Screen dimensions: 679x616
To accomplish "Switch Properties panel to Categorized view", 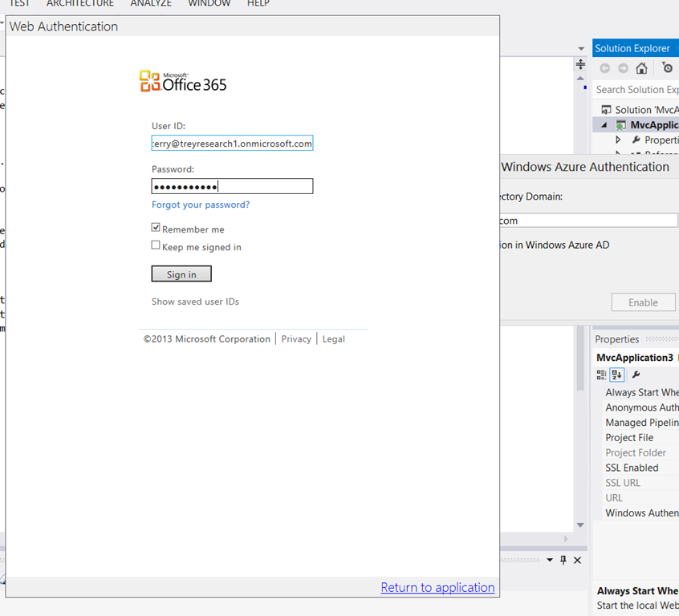I will coord(601,375).
